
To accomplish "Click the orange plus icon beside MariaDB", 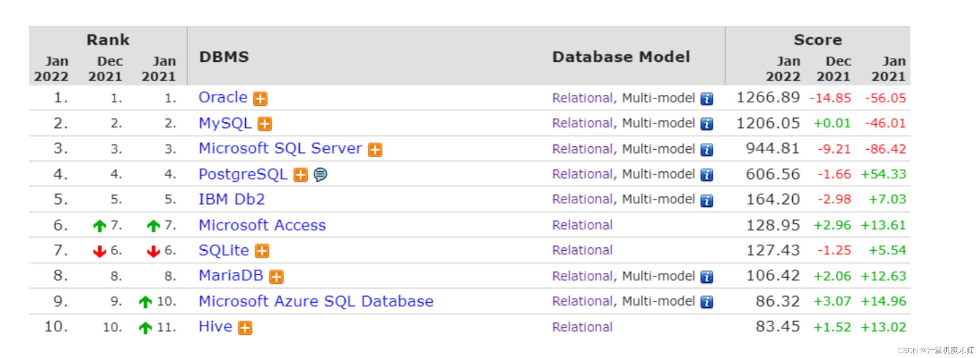I will click(x=276, y=276).
